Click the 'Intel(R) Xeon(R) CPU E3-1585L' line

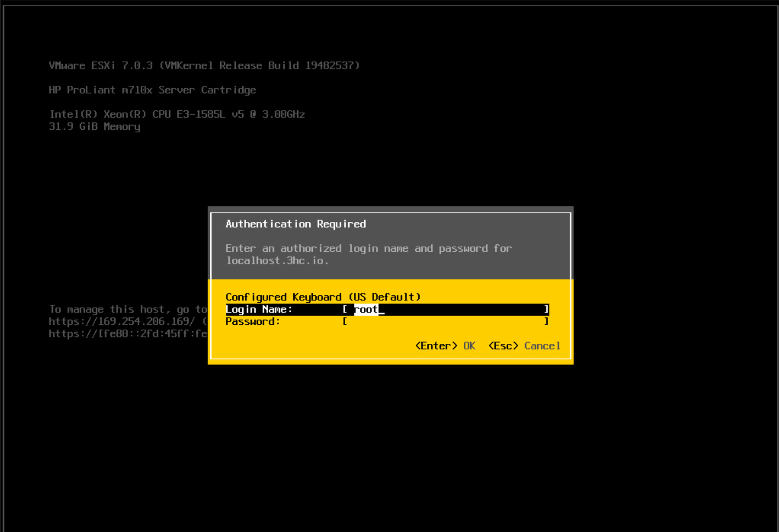point(177,114)
